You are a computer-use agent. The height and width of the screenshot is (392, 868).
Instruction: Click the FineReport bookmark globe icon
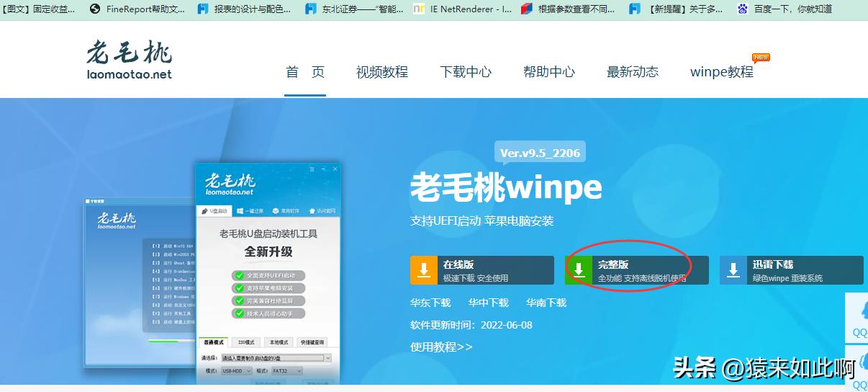pyautogui.click(x=95, y=9)
